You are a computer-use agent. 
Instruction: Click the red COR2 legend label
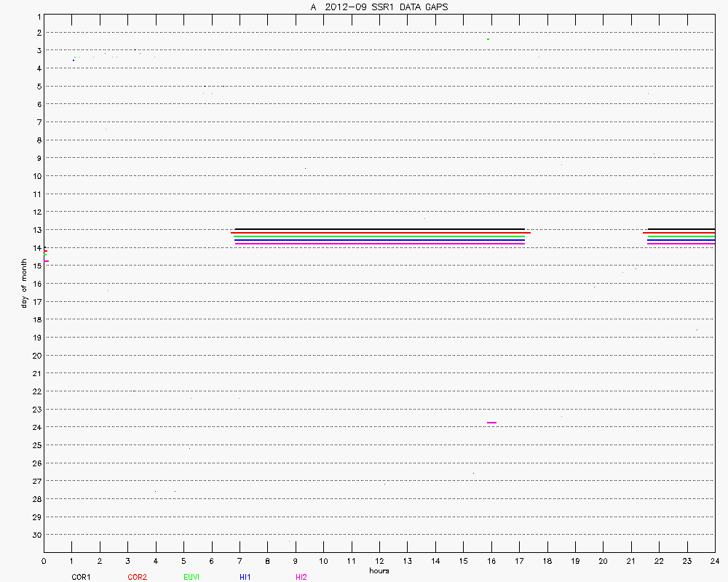point(137,577)
